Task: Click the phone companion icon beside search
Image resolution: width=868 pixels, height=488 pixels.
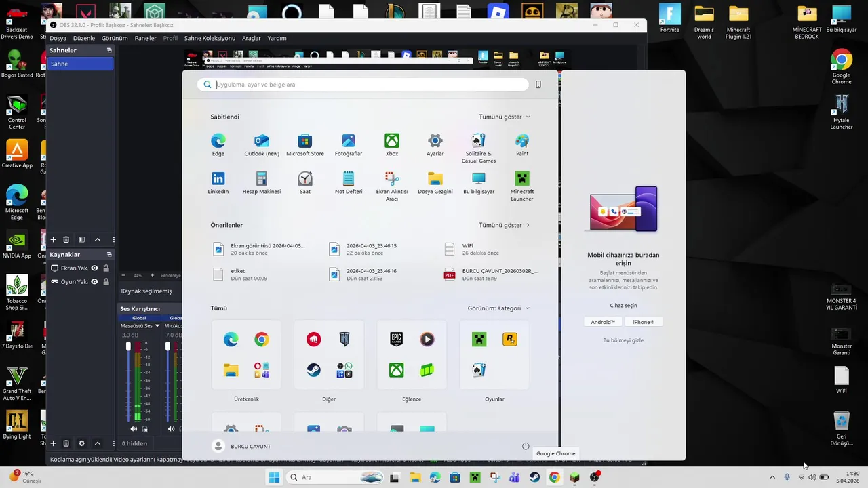Action: tap(538, 85)
